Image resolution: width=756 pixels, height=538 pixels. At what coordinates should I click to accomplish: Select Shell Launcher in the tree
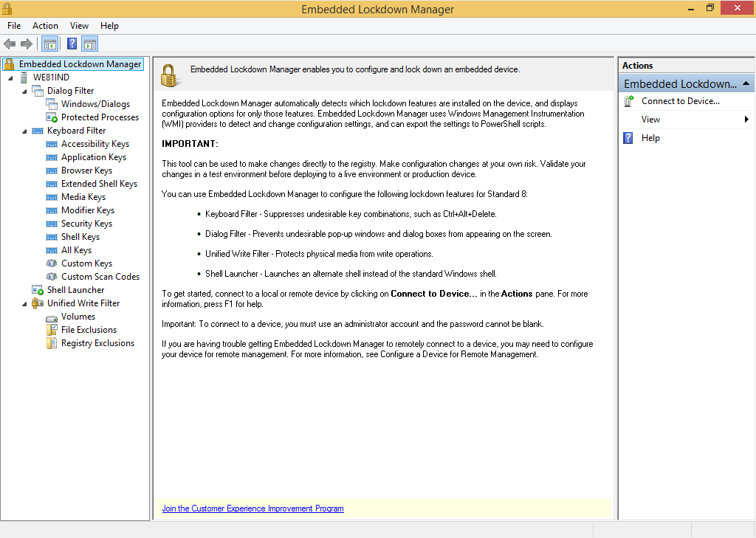(x=76, y=290)
